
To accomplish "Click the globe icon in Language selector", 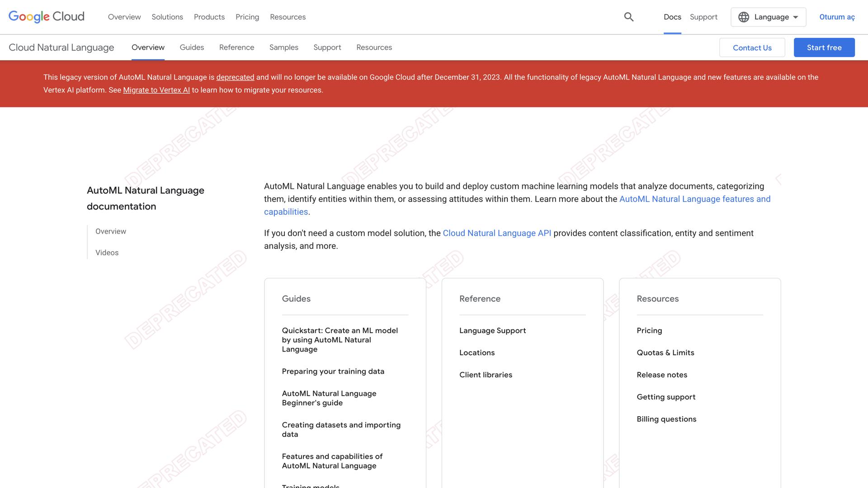I will (743, 17).
